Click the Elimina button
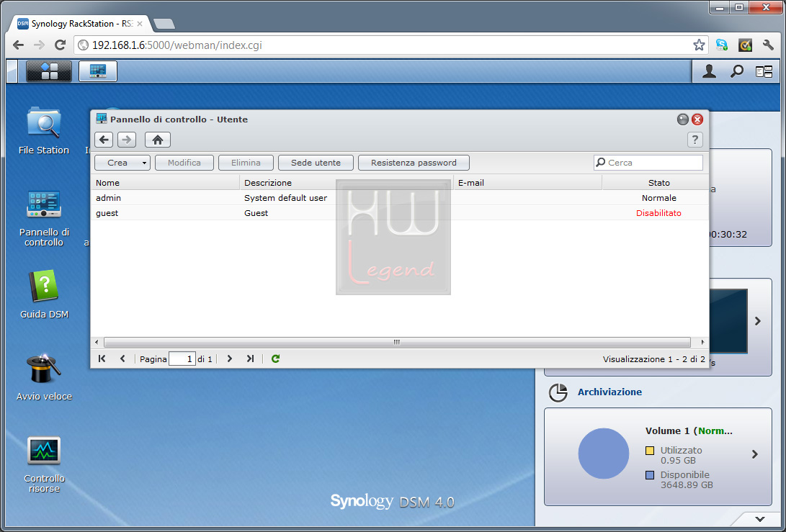This screenshot has height=532, width=786. pyautogui.click(x=246, y=163)
